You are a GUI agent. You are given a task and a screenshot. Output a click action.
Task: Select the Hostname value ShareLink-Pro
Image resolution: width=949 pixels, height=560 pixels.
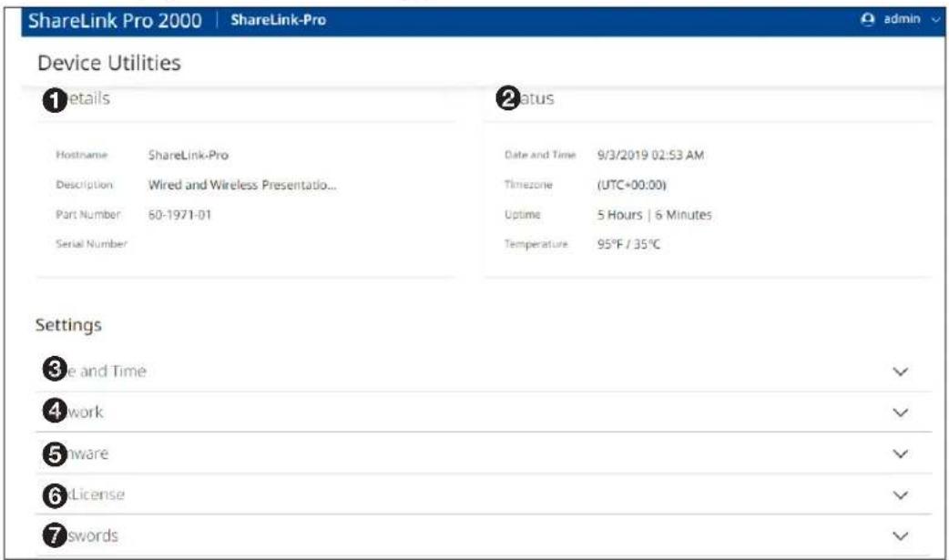coord(189,155)
